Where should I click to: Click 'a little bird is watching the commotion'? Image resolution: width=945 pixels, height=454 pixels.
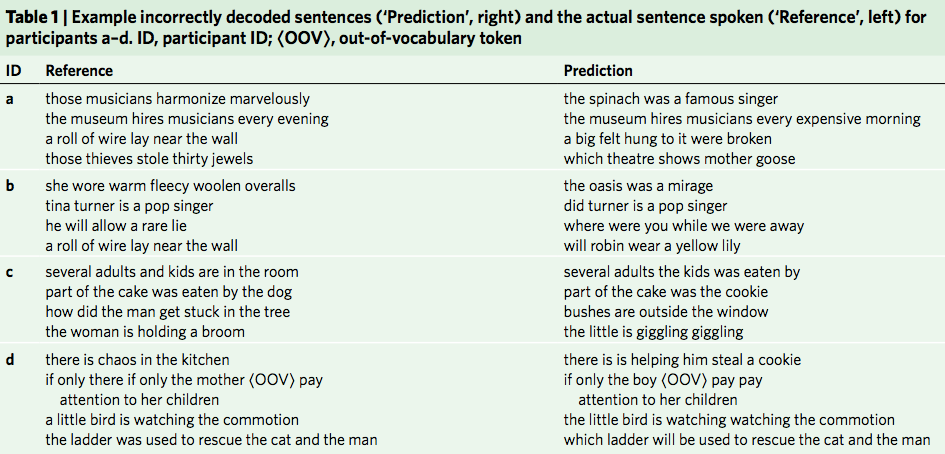pyautogui.click(x=172, y=420)
